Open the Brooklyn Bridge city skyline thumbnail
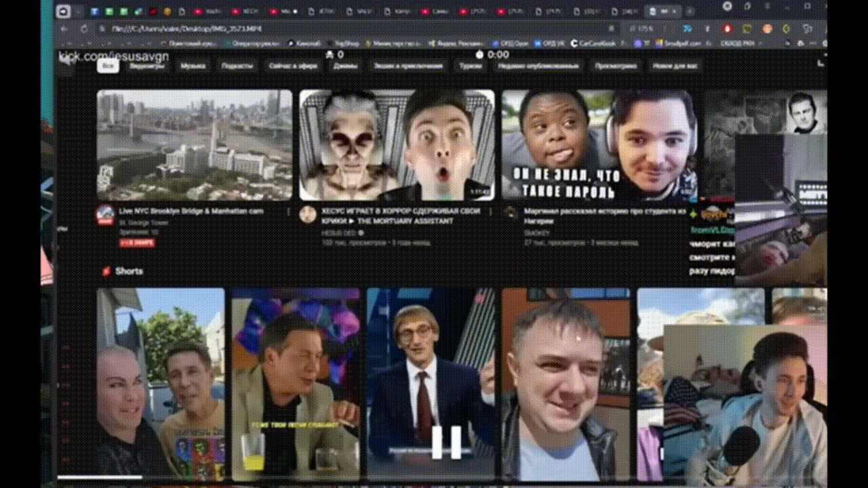Screen dimensions: 868x488 (x=195, y=145)
